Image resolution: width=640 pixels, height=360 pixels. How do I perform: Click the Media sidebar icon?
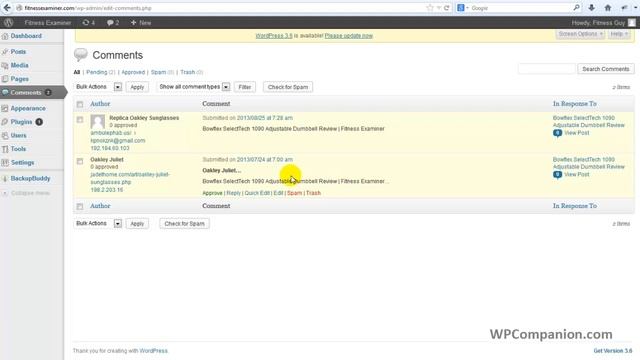(x=5, y=65)
